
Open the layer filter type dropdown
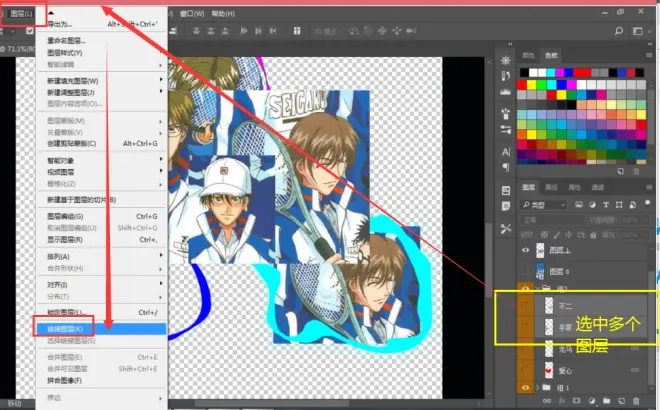[544, 205]
